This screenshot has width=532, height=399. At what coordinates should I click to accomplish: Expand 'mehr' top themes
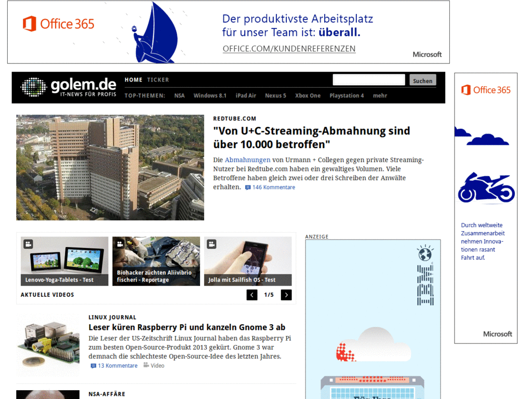380,96
